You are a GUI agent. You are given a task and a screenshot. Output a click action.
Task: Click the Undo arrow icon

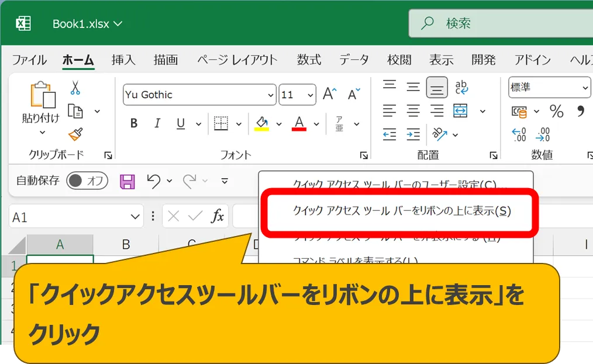[154, 181]
